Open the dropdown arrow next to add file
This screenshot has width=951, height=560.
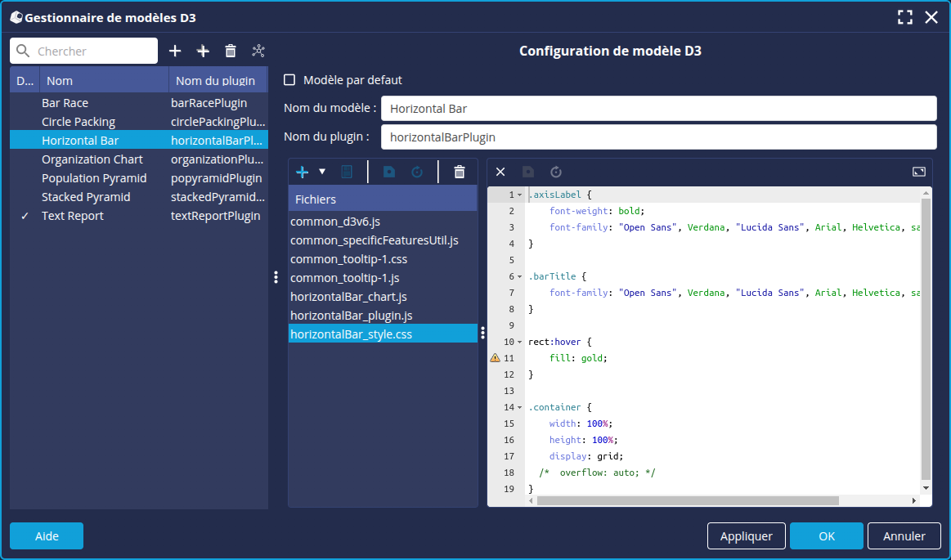(x=322, y=172)
